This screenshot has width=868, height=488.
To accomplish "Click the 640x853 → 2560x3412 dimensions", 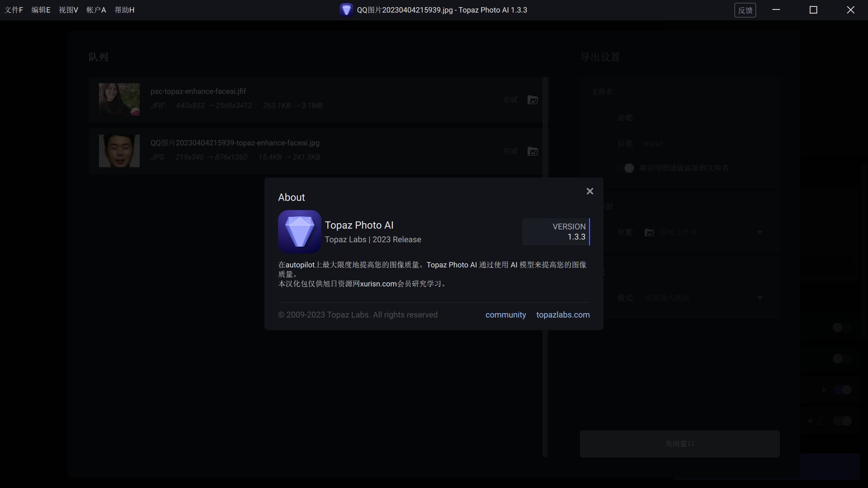I will 214,105.
